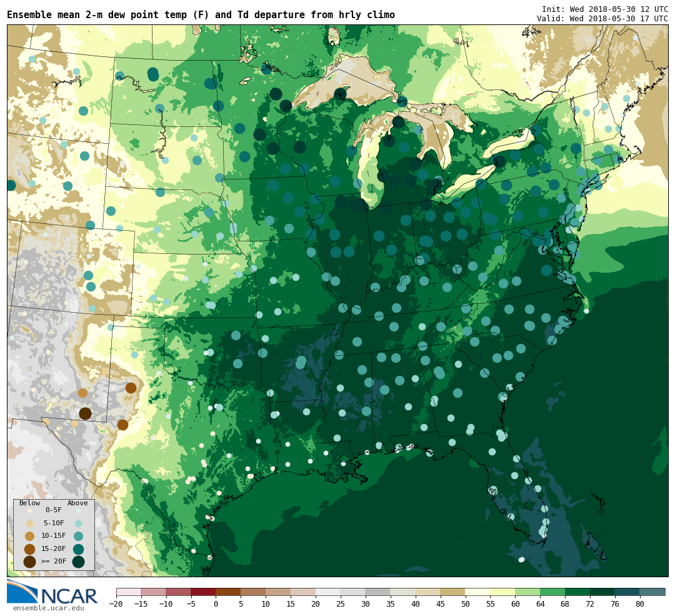Pick the brown colorbar swatch between 0 and 5
Image resolution: width=675 pixels, height=616 pixels.
pyautogui.click(x=228, y=592)
